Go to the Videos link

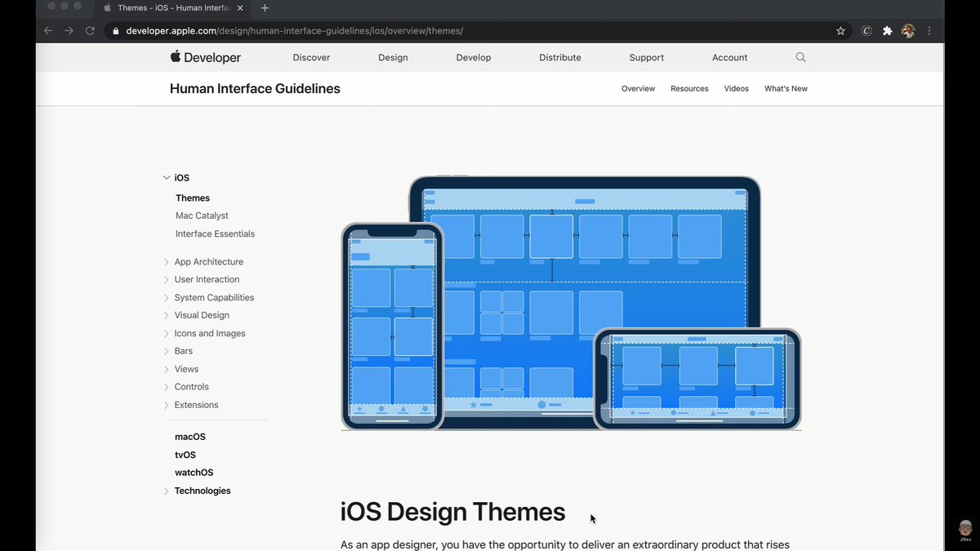coord(736,88)
